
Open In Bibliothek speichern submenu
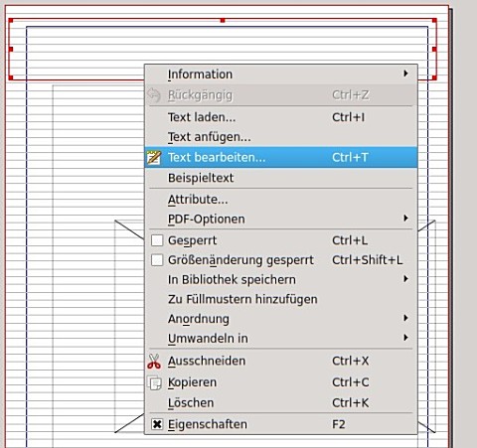click(x=281, y=279)
